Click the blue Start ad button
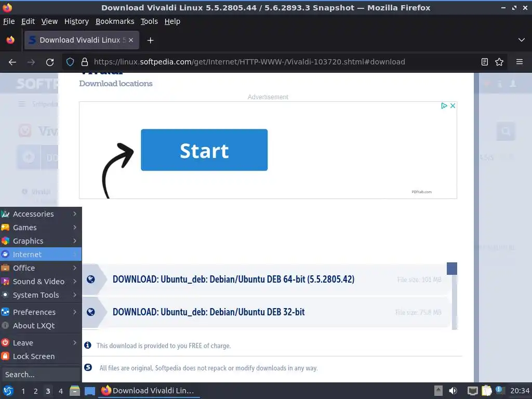532x399 pixels. click(x=204, y=150)
